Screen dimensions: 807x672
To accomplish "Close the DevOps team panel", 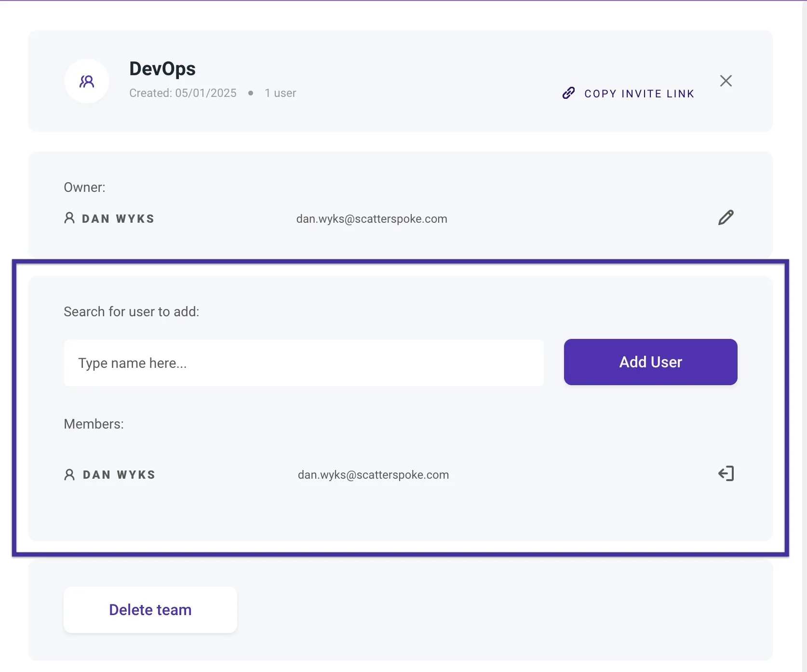I will (x=726, y=81).
